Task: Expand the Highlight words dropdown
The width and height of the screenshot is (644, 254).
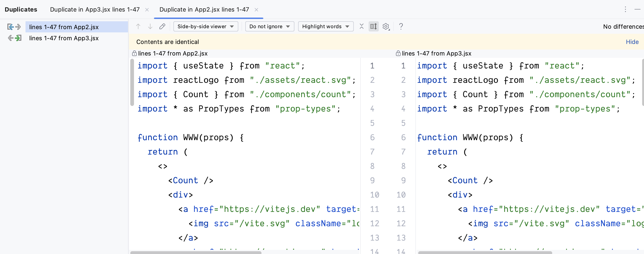Action: click(x=325, y=26)
